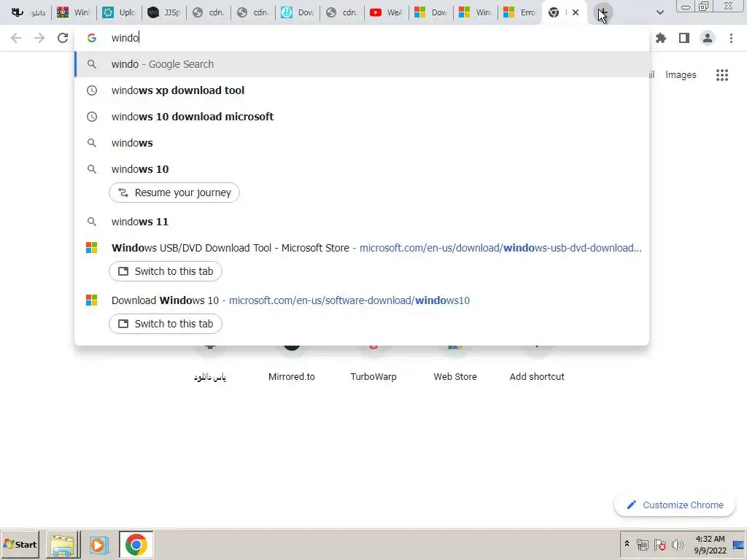Choose the 'windows 10' search suggestion
747x560 pixels.
click(362, 169)
